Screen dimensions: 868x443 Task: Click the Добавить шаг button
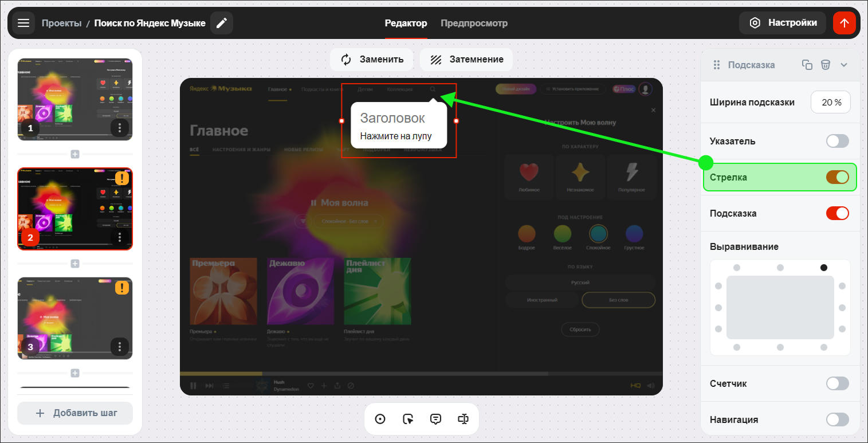pos(75,413)
